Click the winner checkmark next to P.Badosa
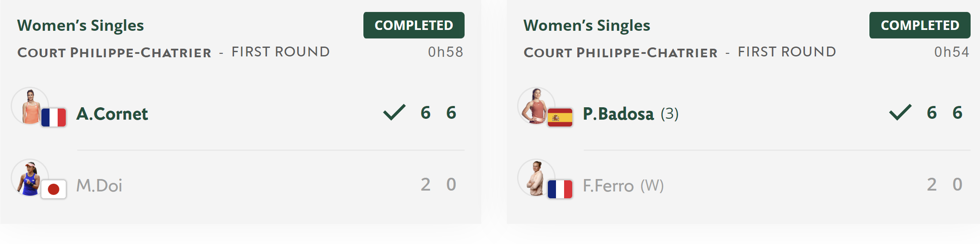This screenshot has width=980, height=244. (x=900, y=112)
